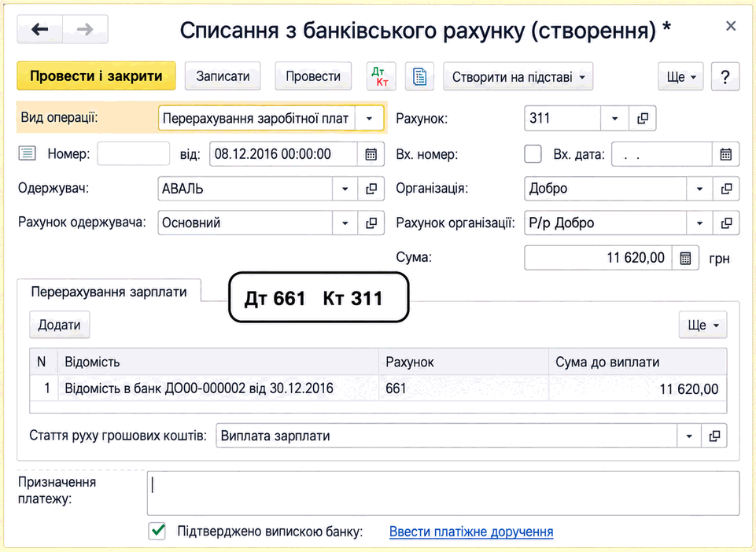This screenshot has height=552, width=756.
Task: Click the Сума field showing 11 620,00
Action: [599, 258]
